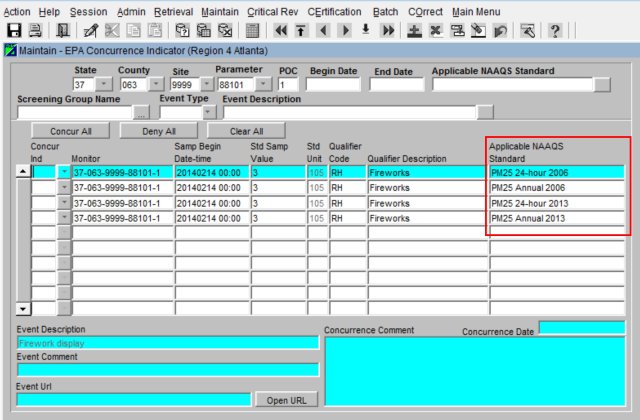Click the End Date input field

click(x=397, y=84)
